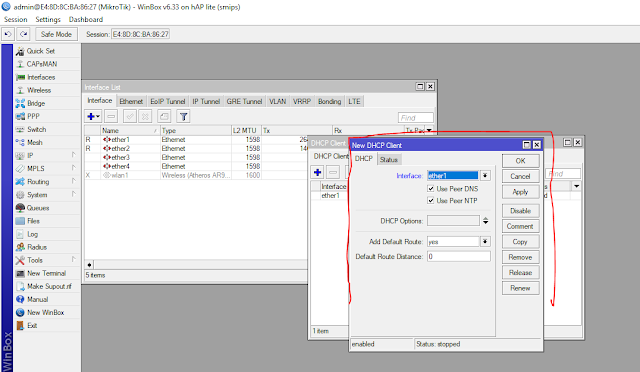Add a DHCP client with plus icon
This screenshot has height=372, width=640.
318,172
